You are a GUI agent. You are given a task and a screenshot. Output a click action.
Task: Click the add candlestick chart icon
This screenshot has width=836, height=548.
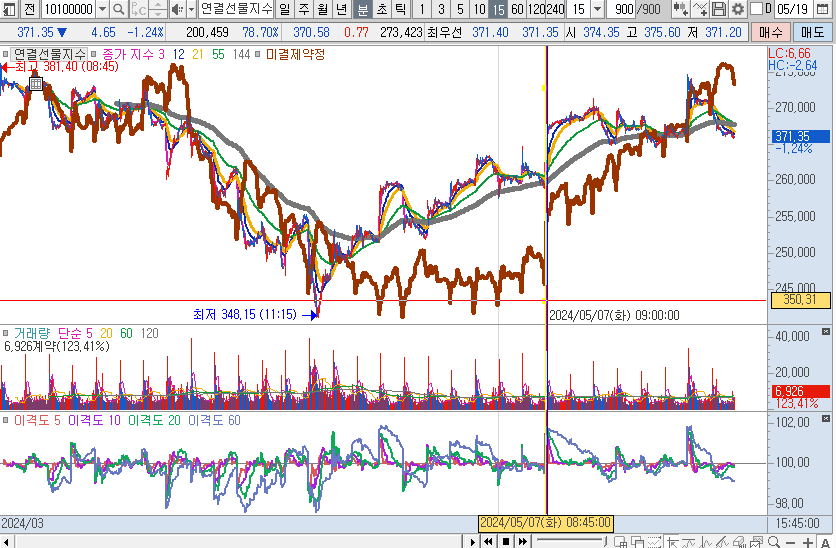pos(682,9)
